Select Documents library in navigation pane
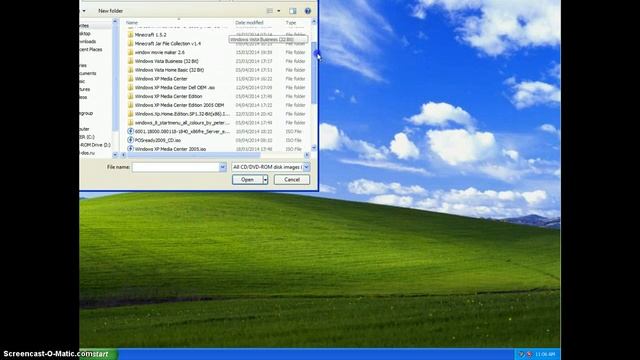Viewport: 640px width, 360px height. point(88,73)
